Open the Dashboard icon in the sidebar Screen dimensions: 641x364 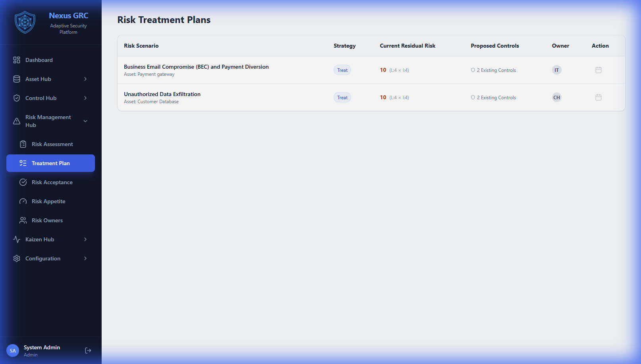point(16,60)
